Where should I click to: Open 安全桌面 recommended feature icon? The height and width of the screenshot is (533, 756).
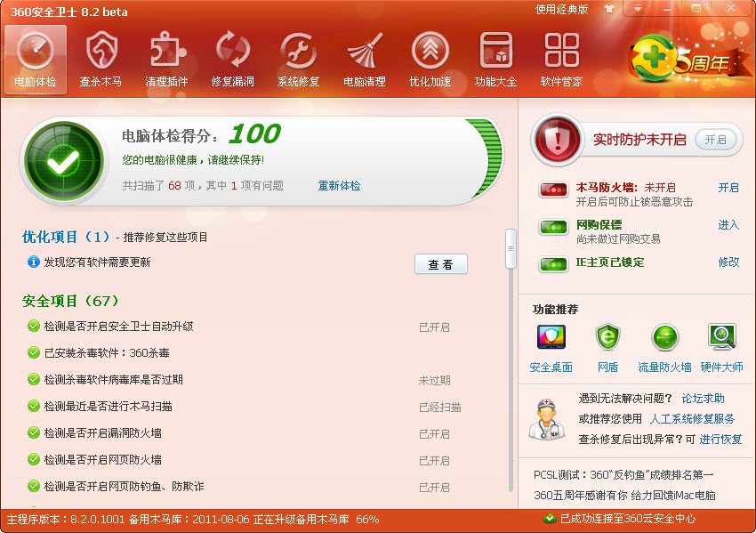pos(551,337)
